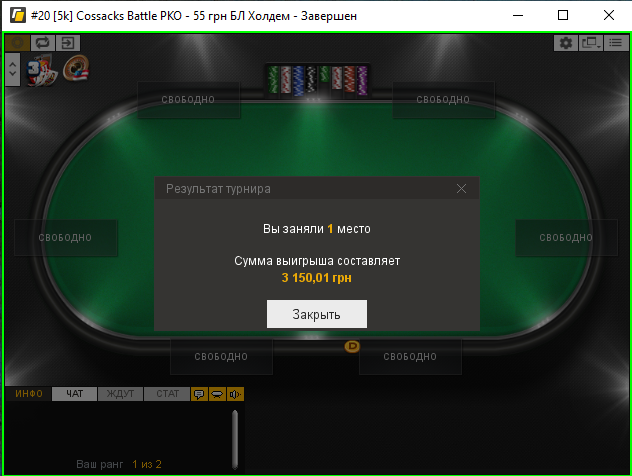Switch to the ЧАТ tab

75,394
